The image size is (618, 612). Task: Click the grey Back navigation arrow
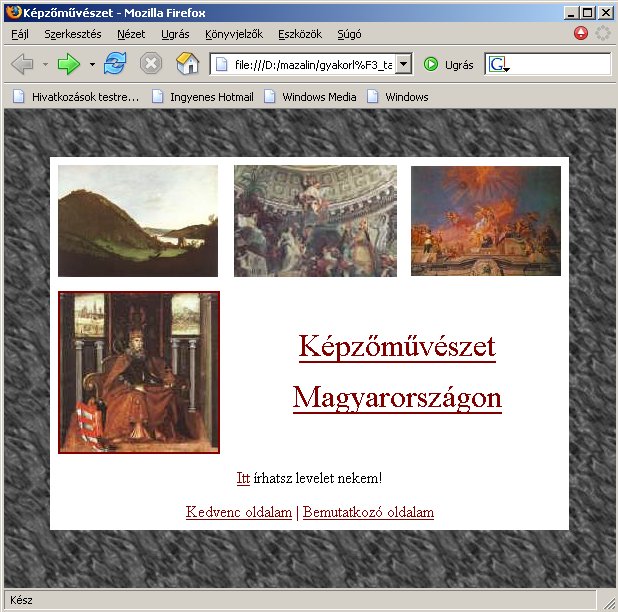click(x=22, y=64)
